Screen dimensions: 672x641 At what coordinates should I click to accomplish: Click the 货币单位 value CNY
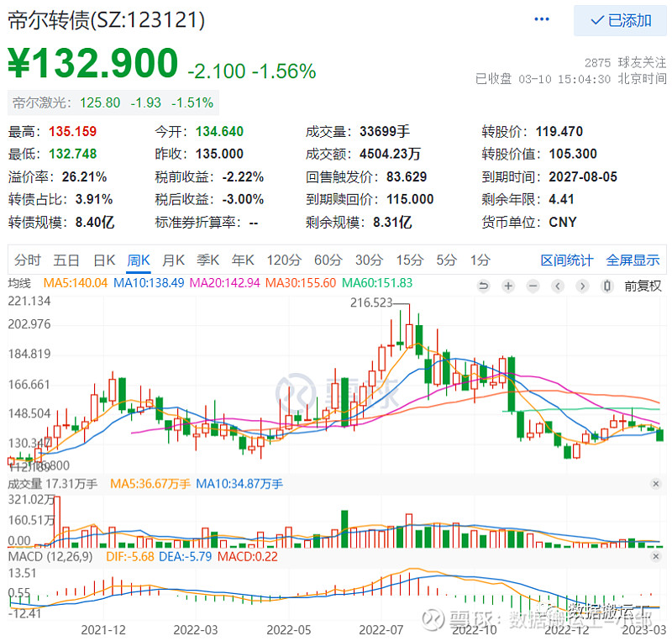pyautogui.click(x=563, y=222)
